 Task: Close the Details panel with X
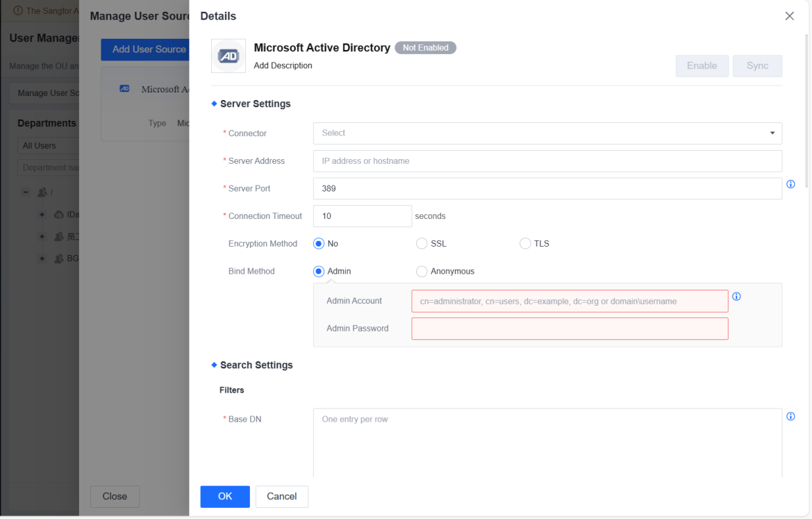click(x=789, y=16)
